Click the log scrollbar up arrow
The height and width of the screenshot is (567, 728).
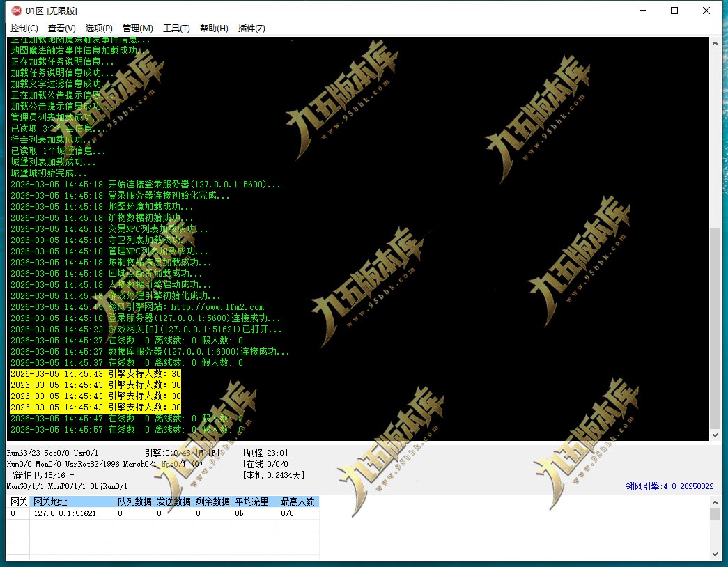(x=715, y=43)
